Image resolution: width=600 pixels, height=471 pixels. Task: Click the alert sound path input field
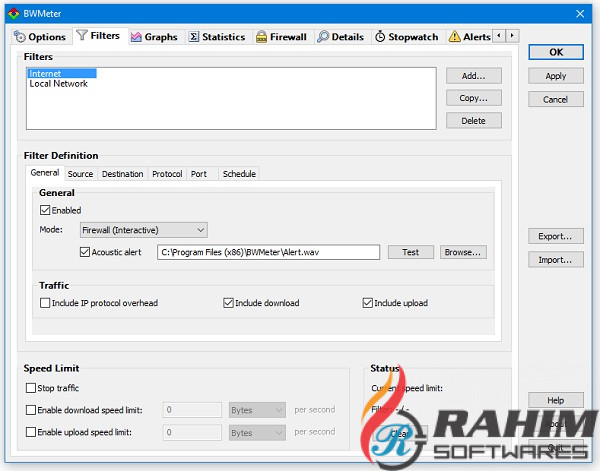pos(268,252)
